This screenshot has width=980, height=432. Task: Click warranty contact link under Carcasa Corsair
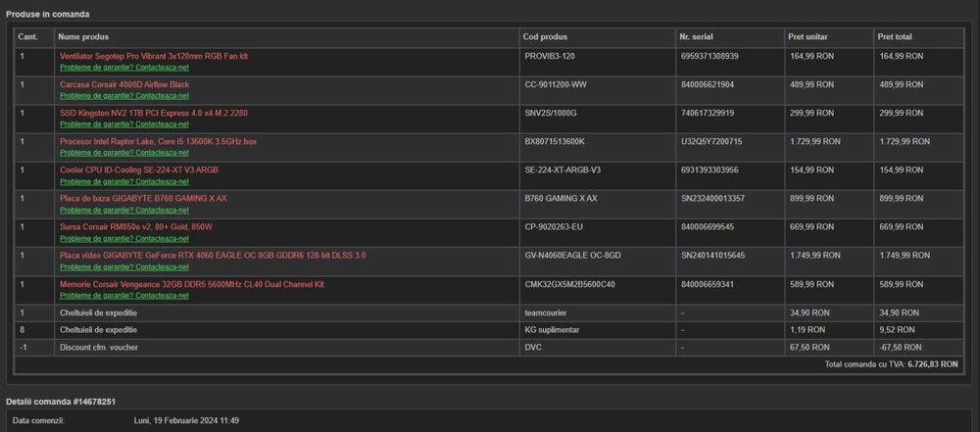pyautogui.click(x=124, y=96)
